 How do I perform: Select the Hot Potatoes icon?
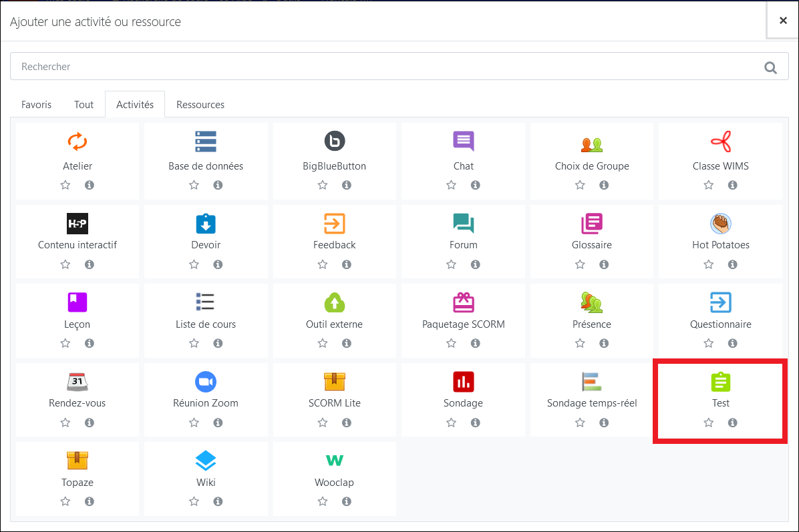coord(720,223)
